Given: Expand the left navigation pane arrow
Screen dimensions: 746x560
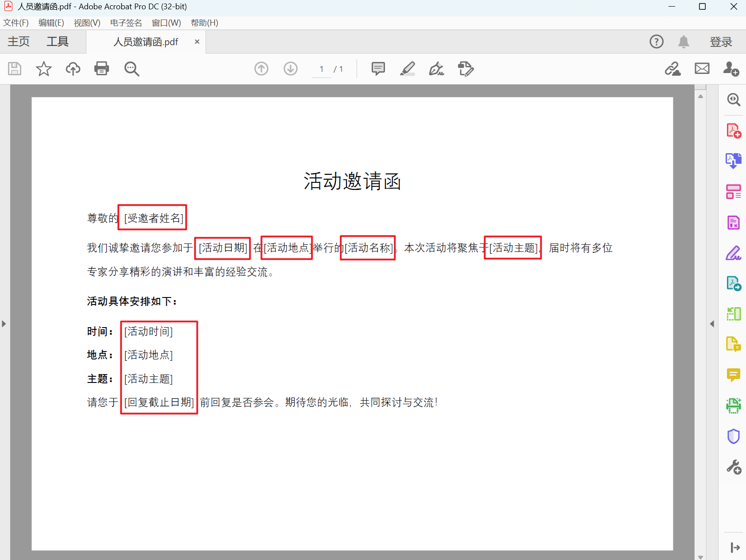Looking at the screenshot, I should pos(4,324).
